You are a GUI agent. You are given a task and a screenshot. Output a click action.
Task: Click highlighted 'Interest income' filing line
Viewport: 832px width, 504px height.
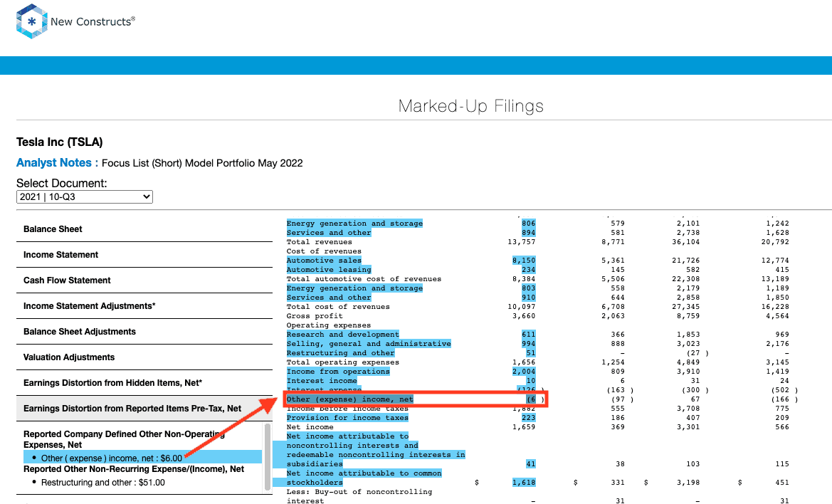click(x=322, y=381)
